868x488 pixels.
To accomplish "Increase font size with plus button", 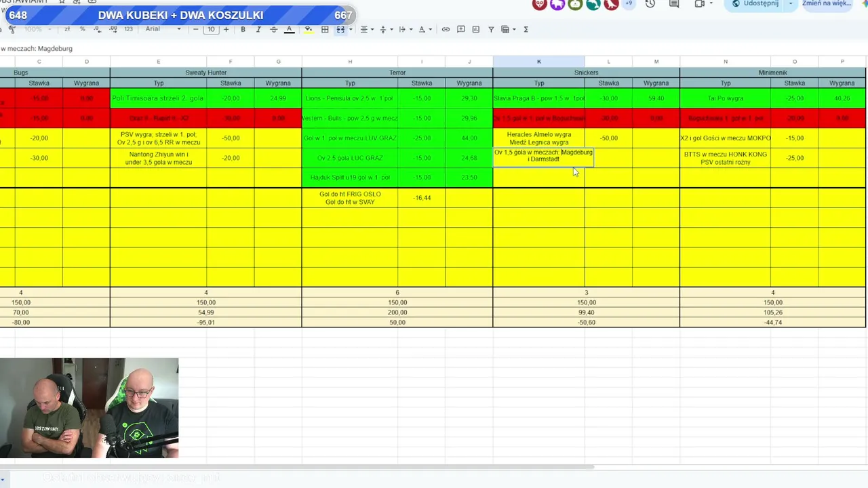I will click(226, 29).
